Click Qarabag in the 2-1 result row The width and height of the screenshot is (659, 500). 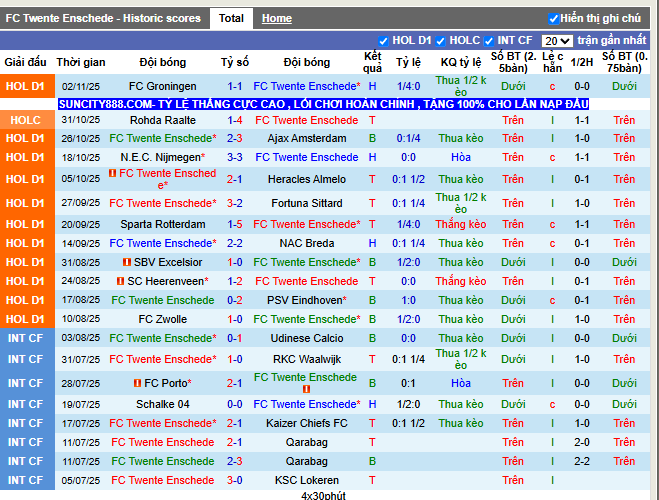(x=307, y=442)
